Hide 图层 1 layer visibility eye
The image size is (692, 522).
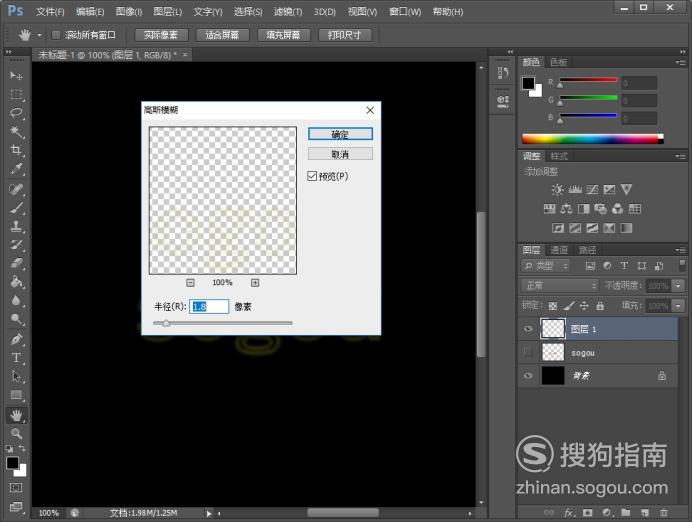tap(528, 329)
